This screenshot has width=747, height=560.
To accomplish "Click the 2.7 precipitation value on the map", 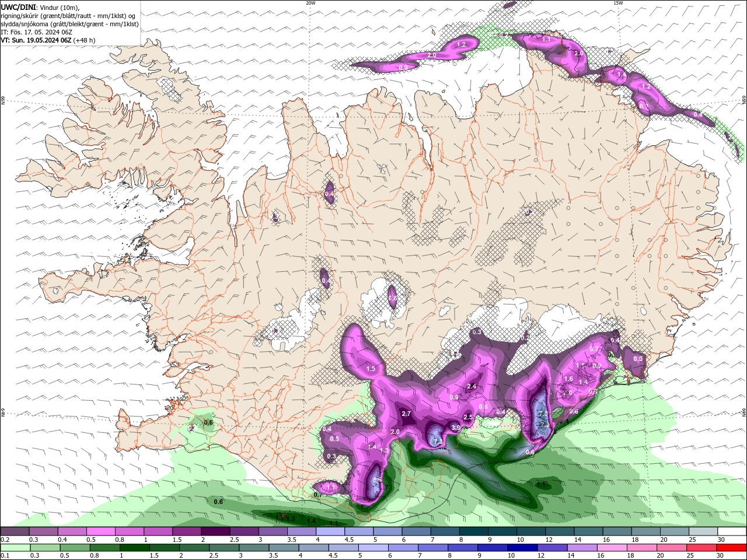I will 407,414.
